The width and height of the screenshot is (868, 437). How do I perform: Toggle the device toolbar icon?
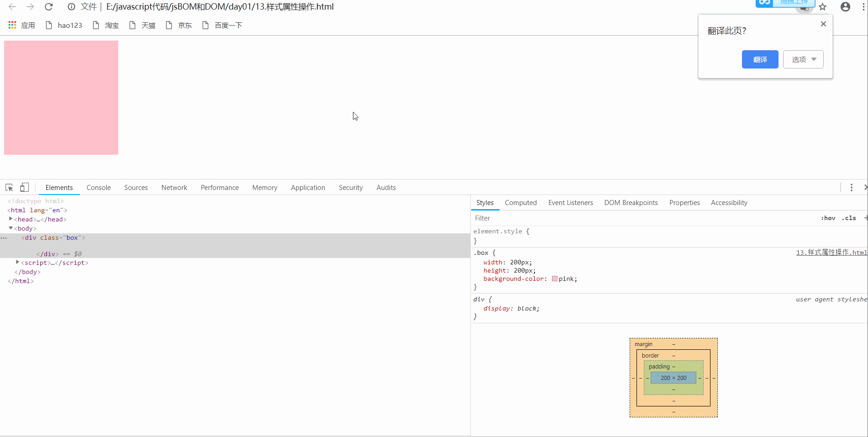25,187
